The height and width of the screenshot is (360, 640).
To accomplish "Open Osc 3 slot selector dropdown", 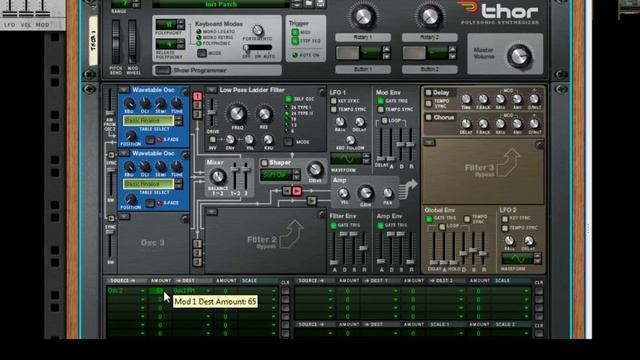I will (x=124, y=217).
